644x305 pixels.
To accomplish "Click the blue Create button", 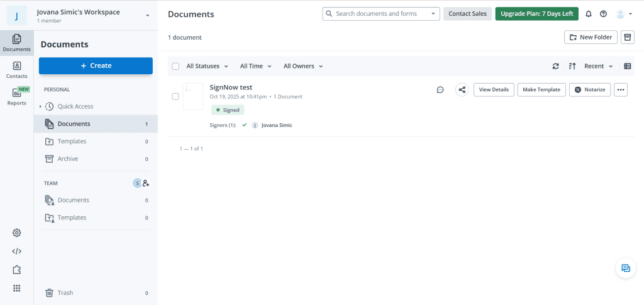I will pyautogui.click(x=96, y=65).
